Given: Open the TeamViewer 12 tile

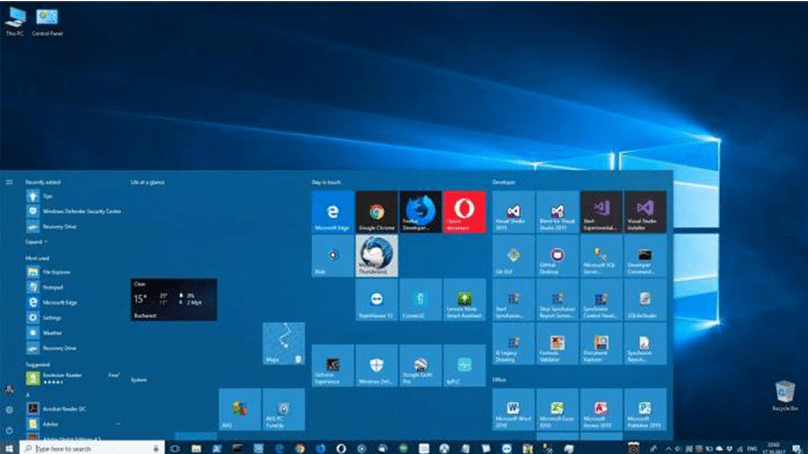Looking at the screenshot, I should 377,299.
